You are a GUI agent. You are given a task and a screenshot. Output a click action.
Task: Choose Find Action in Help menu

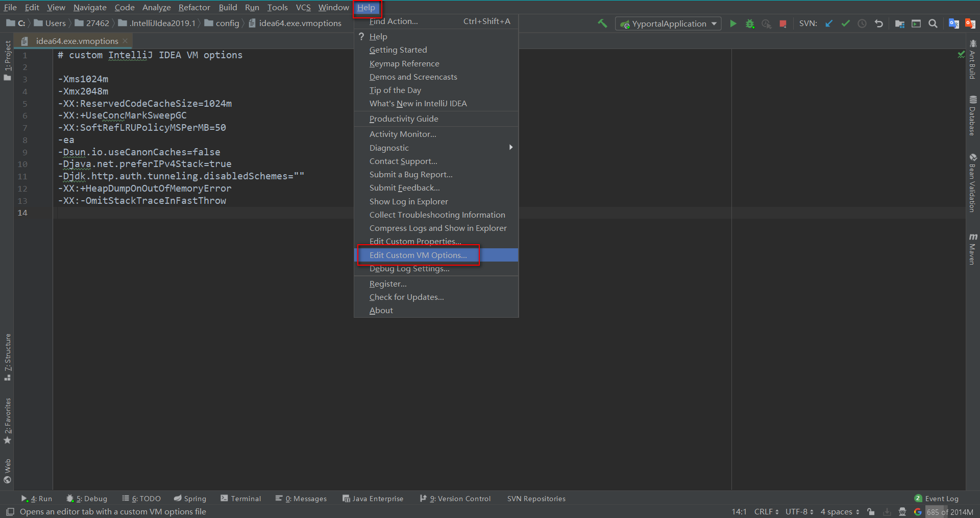pyautogui.click(x=436, y=21)
